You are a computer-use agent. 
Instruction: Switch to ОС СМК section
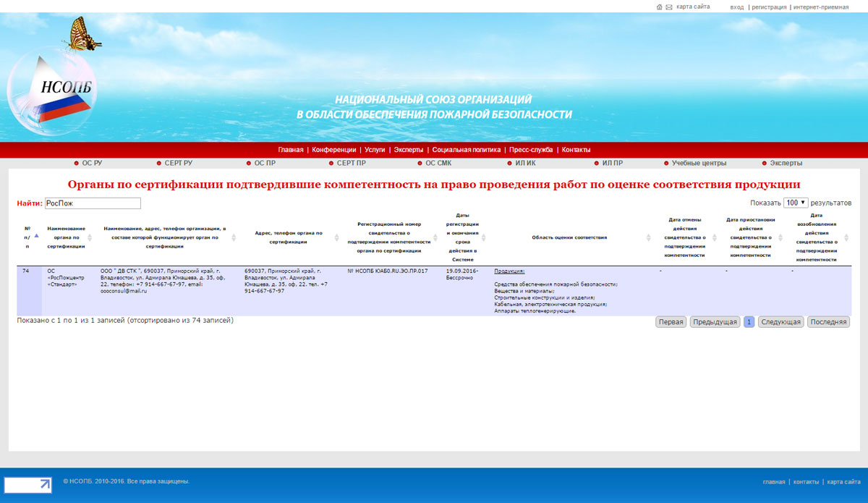tap(438, 164)
